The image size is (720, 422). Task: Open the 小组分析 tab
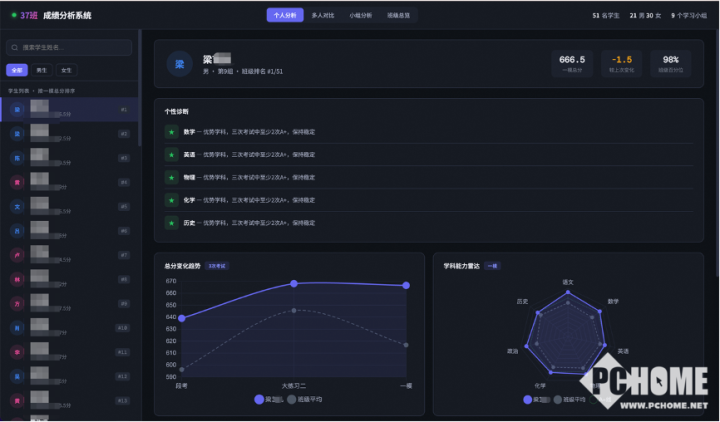pyautogui.click(x=360, y=16)
